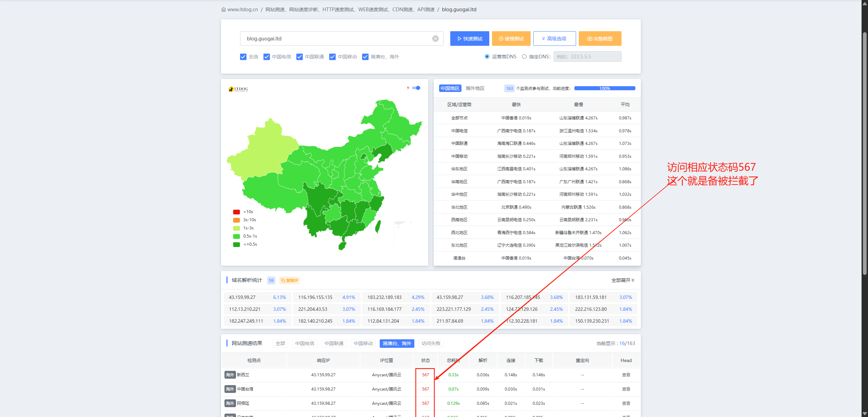Uncheck the 中国电信 checkbox

(267, 57)
